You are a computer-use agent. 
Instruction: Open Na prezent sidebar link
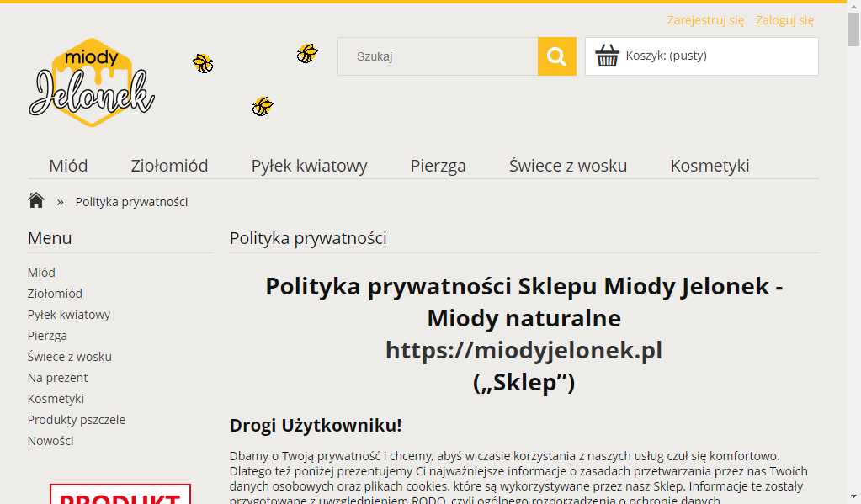click(x=58, y=378)
